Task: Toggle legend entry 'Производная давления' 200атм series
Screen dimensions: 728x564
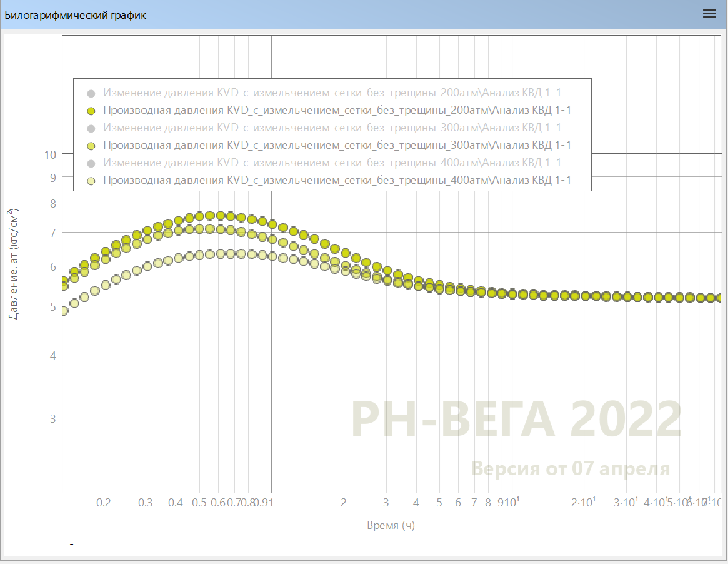Action: tap(329, 111)
